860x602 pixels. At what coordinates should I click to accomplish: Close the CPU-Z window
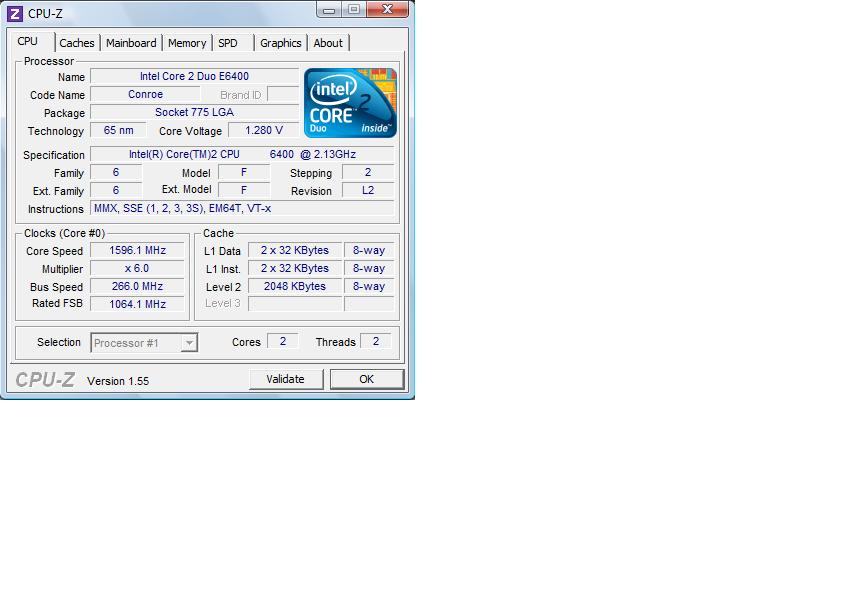click(x=387, y=10)
